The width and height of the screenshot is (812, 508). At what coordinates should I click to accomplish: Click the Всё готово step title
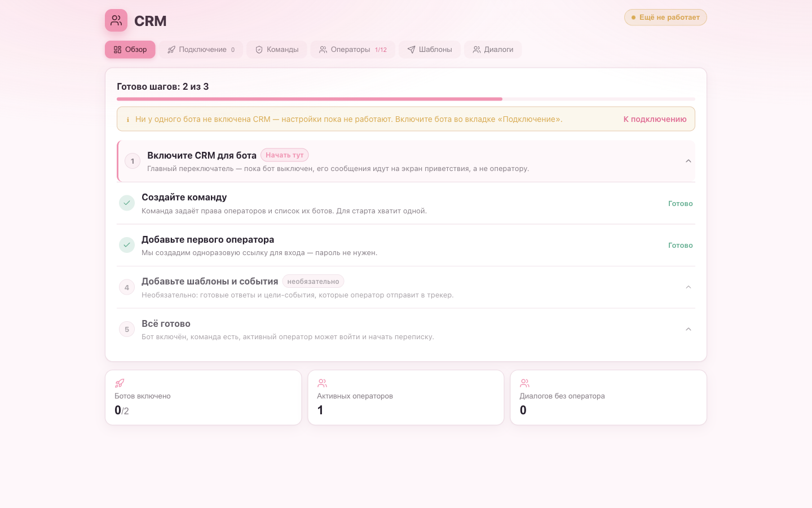pyautogui.click(x=166, y=324)
